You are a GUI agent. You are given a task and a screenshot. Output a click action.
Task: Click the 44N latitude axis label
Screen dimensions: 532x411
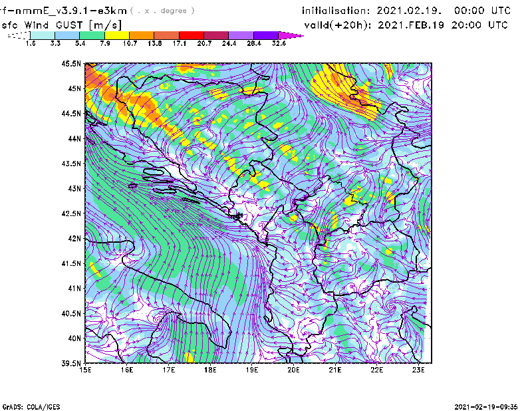pyautogui.click(x=74, y=138)
